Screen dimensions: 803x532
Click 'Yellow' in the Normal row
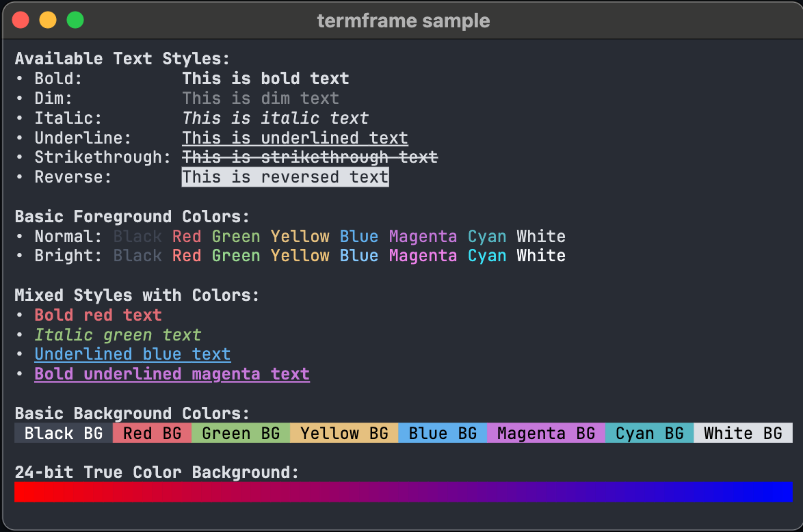pyautogui.click(x=300, y=237)
